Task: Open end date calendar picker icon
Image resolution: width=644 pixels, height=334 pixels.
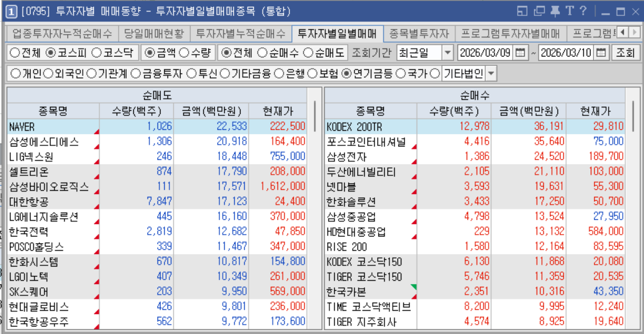Action: point(601,53)
